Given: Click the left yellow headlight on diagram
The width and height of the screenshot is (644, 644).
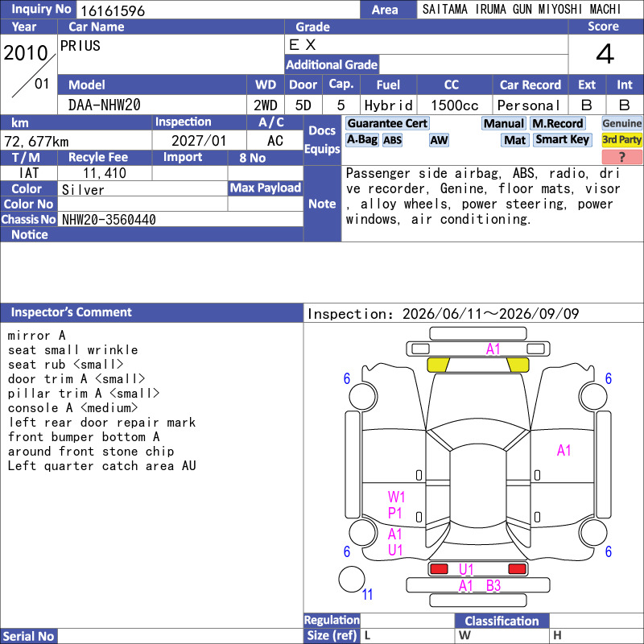Looking at the screenshot, I should [438, 365].
